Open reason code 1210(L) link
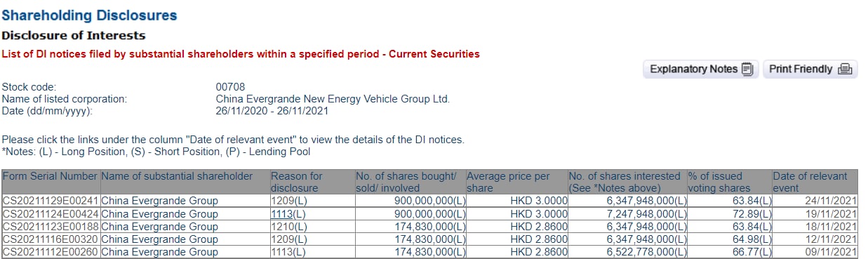The image size is (868, 259). pyautogui.click(x=288, y=227)
